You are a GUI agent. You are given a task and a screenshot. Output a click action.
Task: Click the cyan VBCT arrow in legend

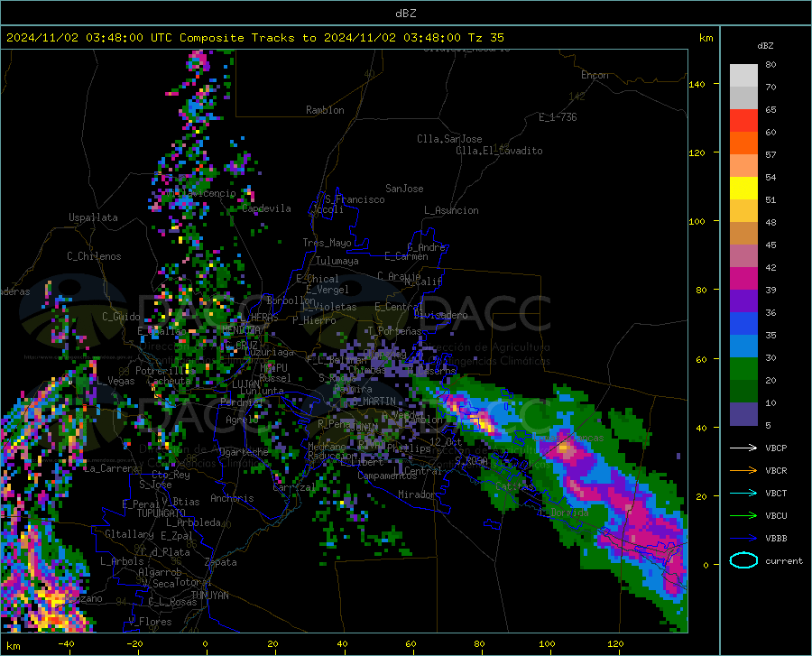743,493
